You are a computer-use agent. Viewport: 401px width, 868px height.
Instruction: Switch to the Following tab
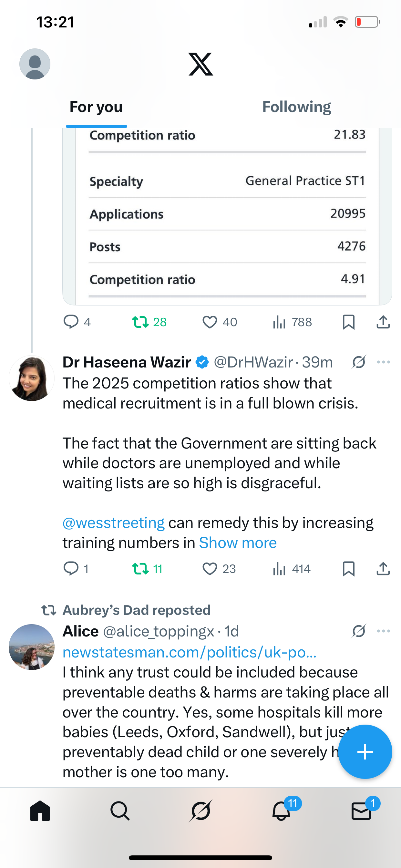tap(296, 107)
